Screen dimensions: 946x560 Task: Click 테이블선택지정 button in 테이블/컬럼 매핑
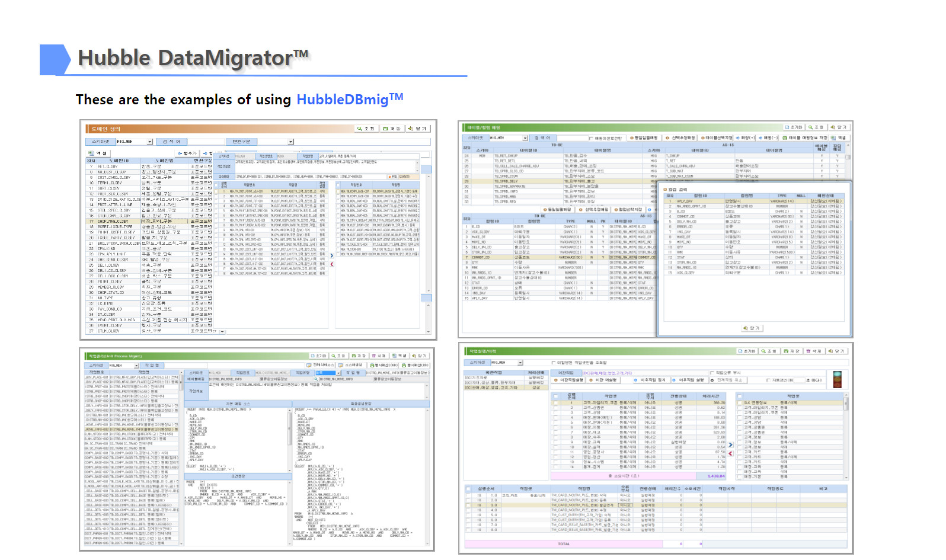tap(716, 138)
